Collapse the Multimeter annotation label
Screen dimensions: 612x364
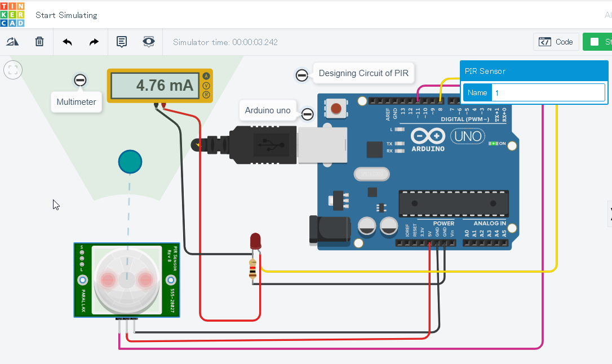click(x=79, y=80)
